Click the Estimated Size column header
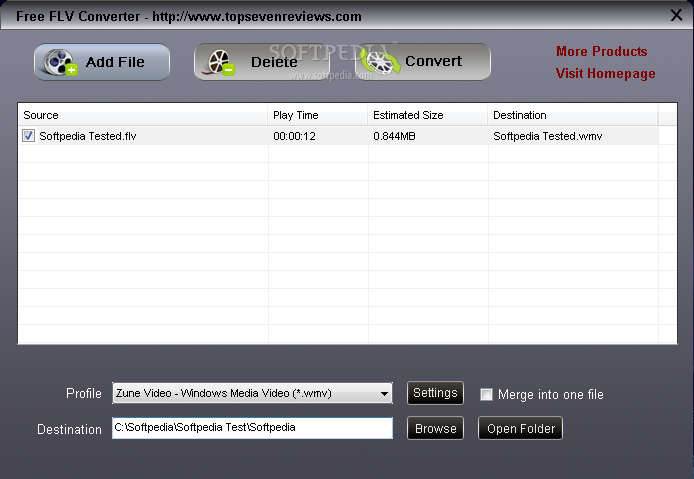 (x=428, y=115)
